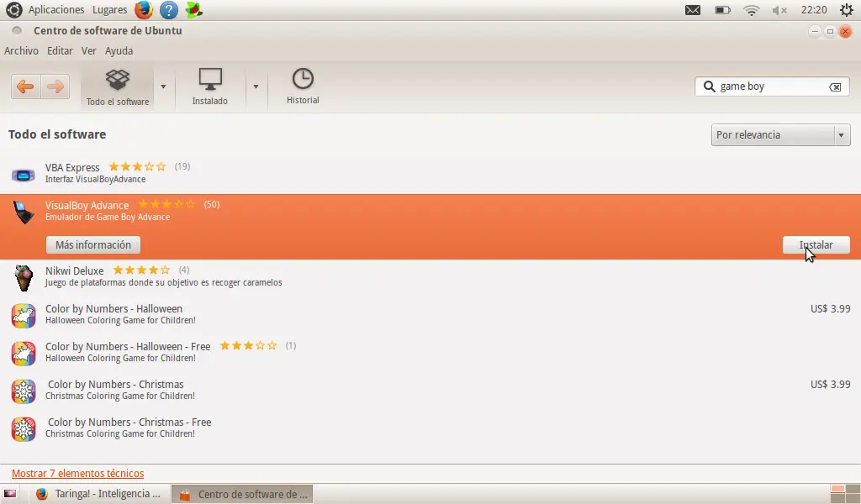Click the VisualBoy Advance star rating
This screenshot has height=504, width=861.
point(166,205)
